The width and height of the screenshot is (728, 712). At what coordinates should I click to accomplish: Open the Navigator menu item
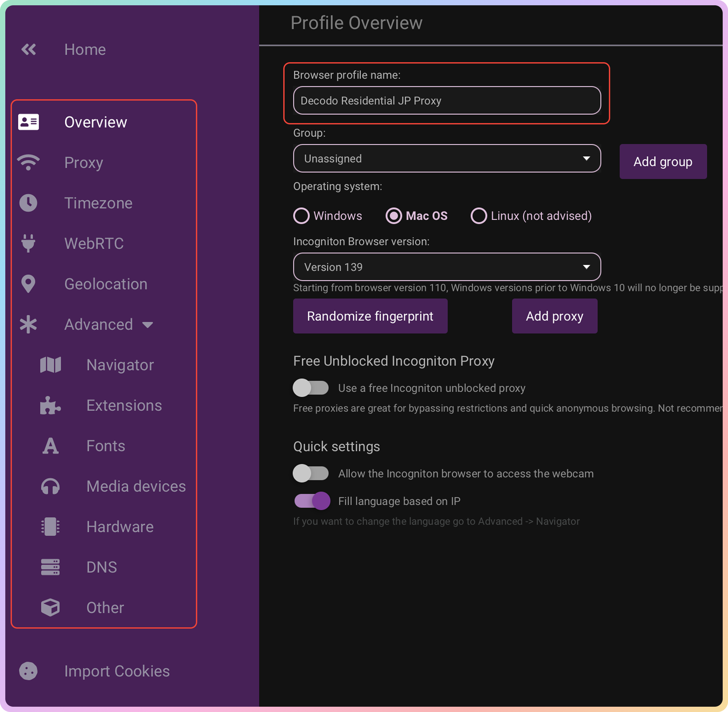point(120,365)
